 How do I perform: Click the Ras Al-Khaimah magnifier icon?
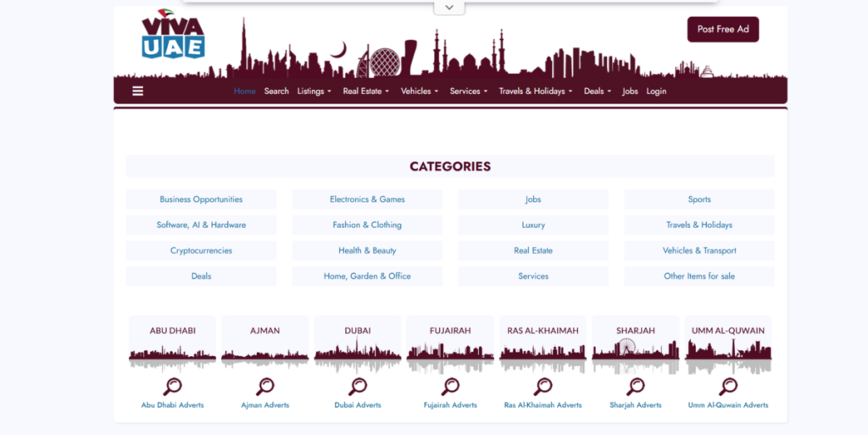click(x=543, y=387)
